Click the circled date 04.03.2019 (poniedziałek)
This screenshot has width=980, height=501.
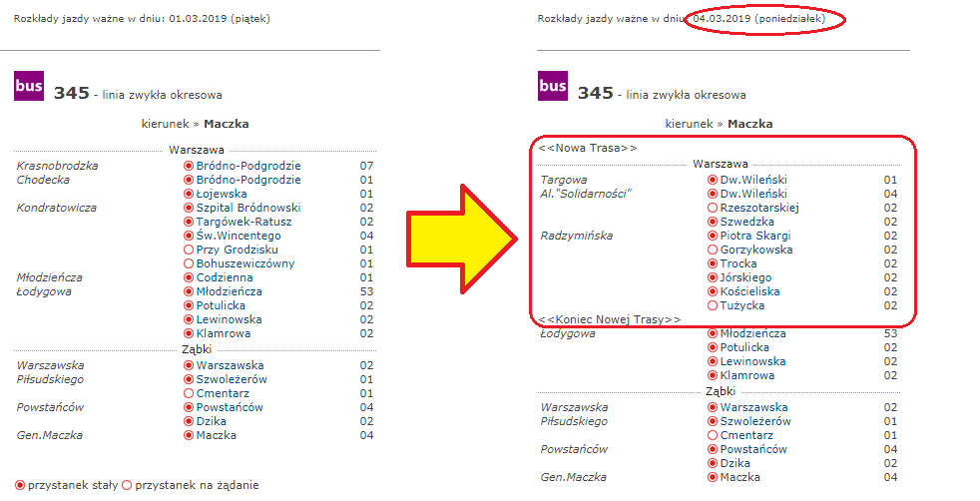766,19
